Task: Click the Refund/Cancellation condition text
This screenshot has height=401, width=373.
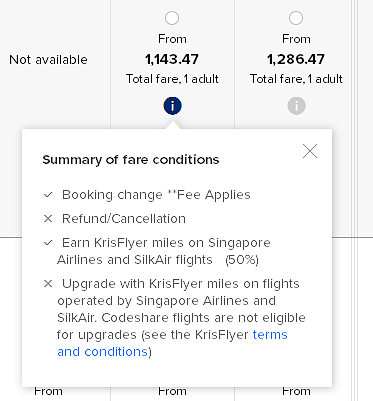Action: pyautogui.click(x=124, y=219)
